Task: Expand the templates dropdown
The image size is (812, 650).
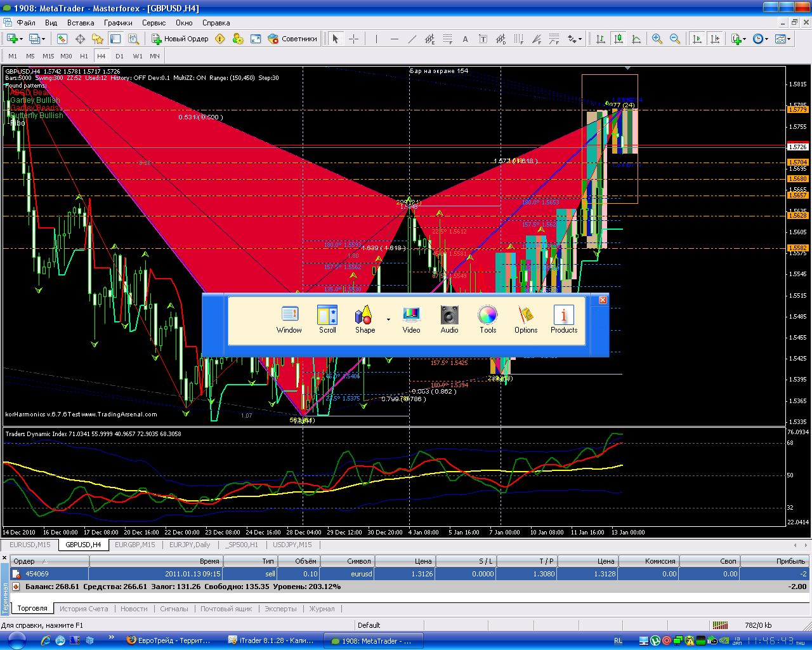Action: (789, 39)
